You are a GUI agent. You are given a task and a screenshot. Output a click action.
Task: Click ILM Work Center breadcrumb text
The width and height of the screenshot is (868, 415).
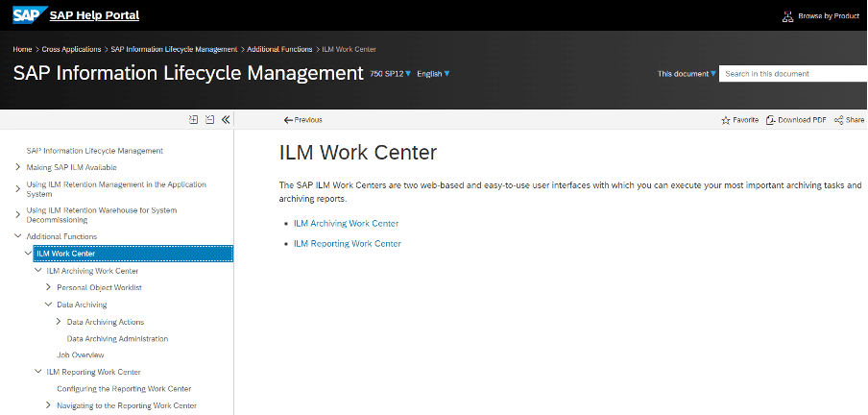coord(350,49)
